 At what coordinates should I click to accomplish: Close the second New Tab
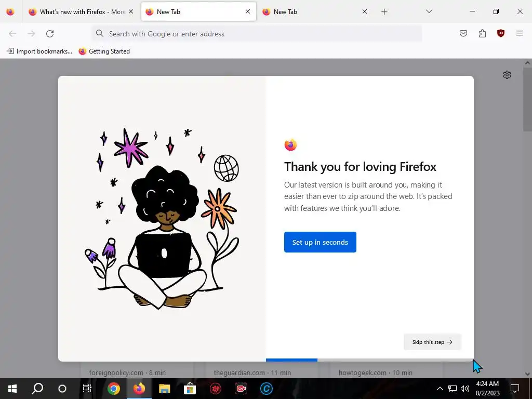pos(365,11)
